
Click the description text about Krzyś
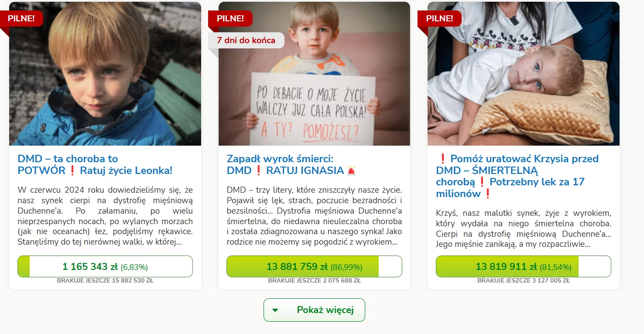[x=524, y=229]
